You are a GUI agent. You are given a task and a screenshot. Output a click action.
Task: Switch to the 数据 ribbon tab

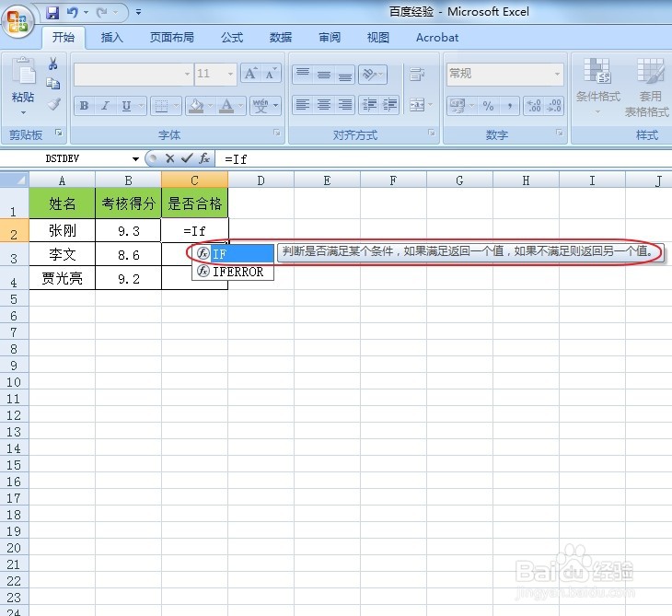point(281,38)
